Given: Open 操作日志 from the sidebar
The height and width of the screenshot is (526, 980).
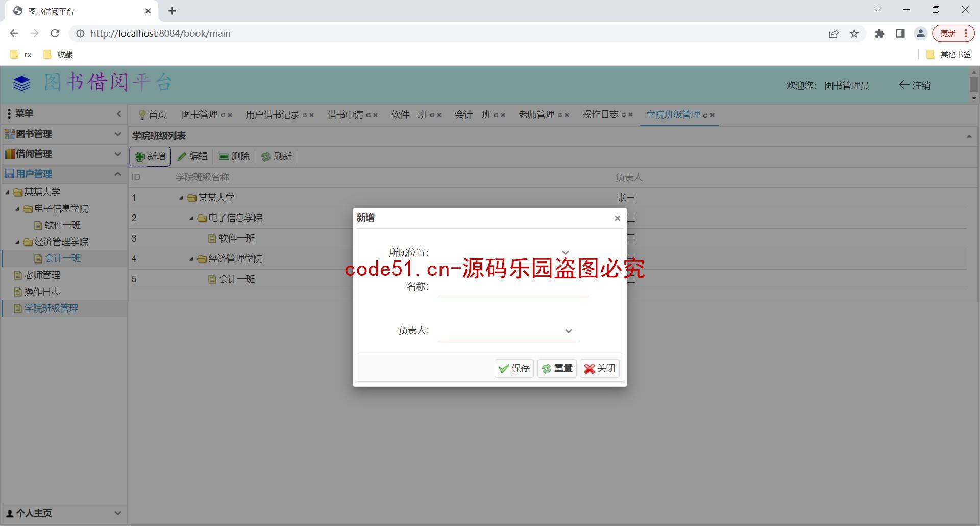Looking at the screenshot, I should pyautogui.click(x=42, y=292).
